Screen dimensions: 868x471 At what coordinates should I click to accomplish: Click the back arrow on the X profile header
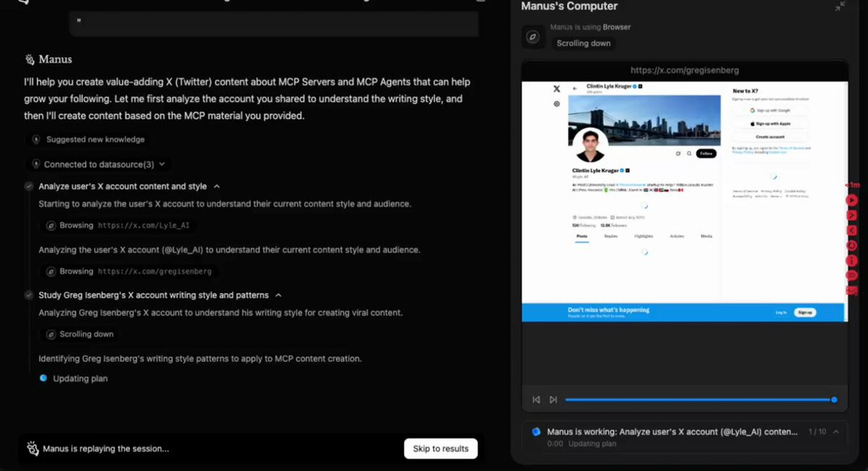[x=575, y=88]
